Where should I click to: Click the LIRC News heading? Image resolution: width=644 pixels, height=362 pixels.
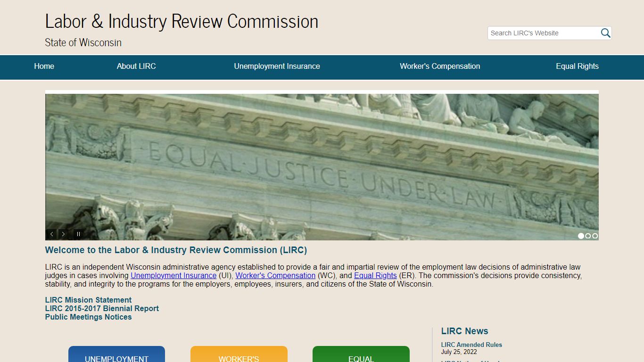tap(464, 331)
